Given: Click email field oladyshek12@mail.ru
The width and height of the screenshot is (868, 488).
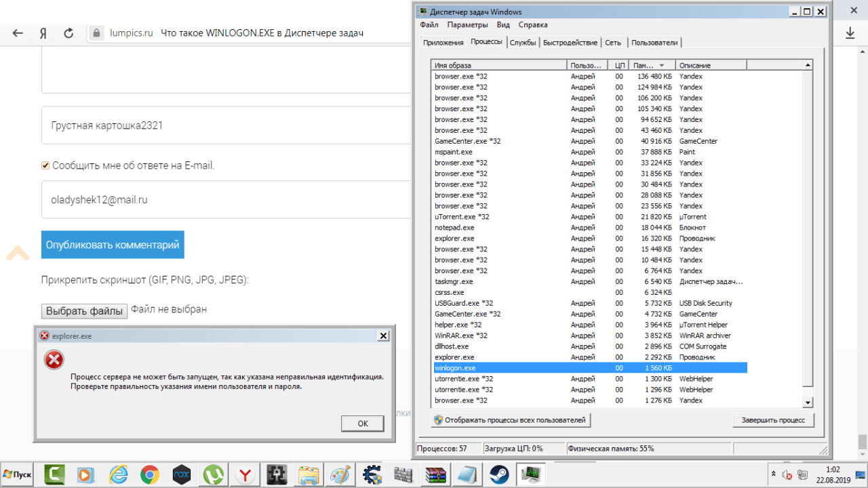Looking at the screenshot, I should coord(226,200).
